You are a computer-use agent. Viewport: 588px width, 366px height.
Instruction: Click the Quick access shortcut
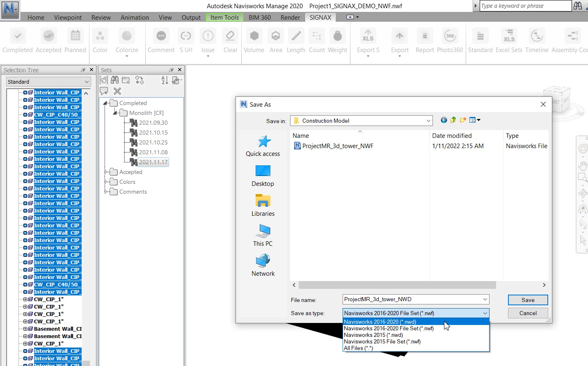(x=263, y=146)
